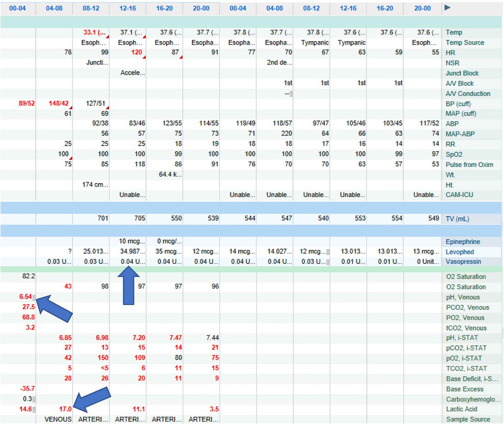Select the ABP value 123/55
This screenshot has height=425, width=504.
(x=172, y=123)
